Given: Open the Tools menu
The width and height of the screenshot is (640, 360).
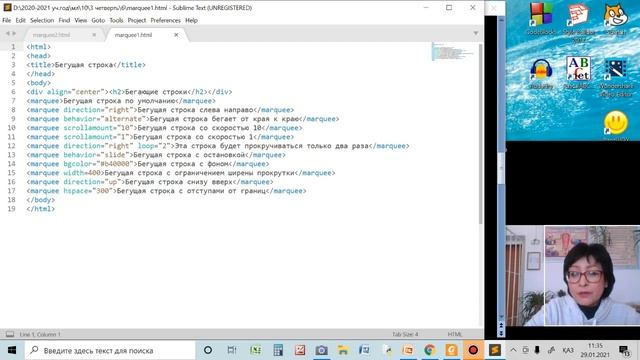Looking at the screenshot, I should pyautogui.click(x=116, y=20).
